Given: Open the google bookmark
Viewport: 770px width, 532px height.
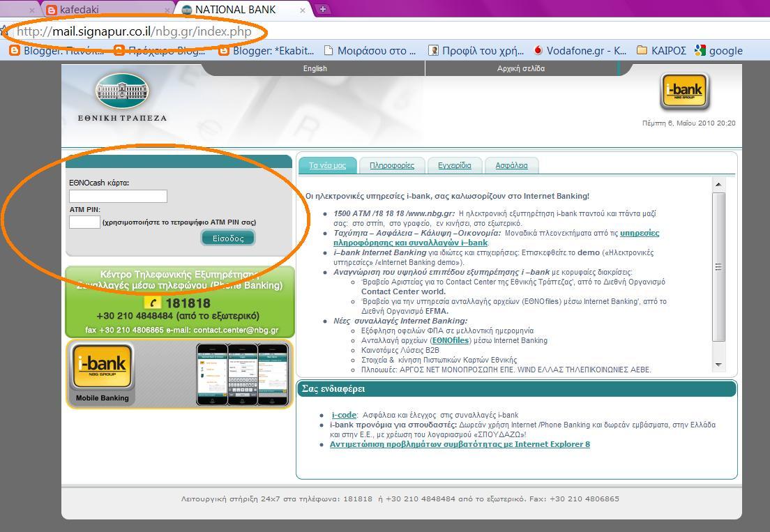Looking at the screenshot, I should coord(719,50).
